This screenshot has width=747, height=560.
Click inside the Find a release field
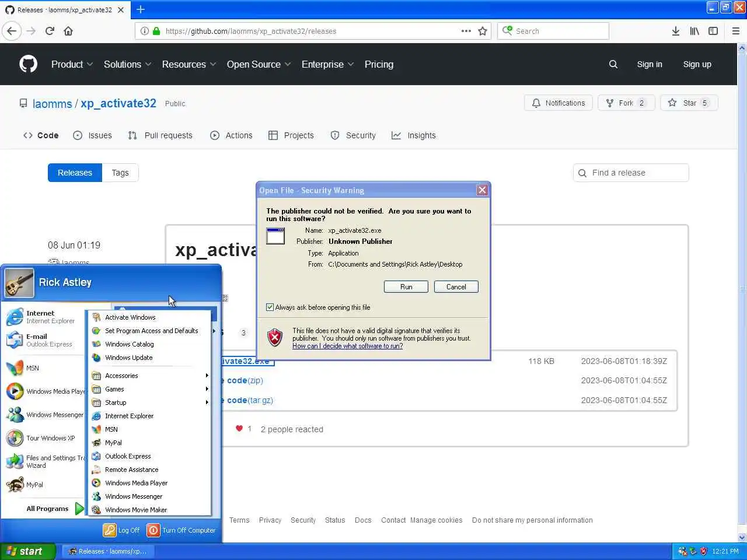631,173
